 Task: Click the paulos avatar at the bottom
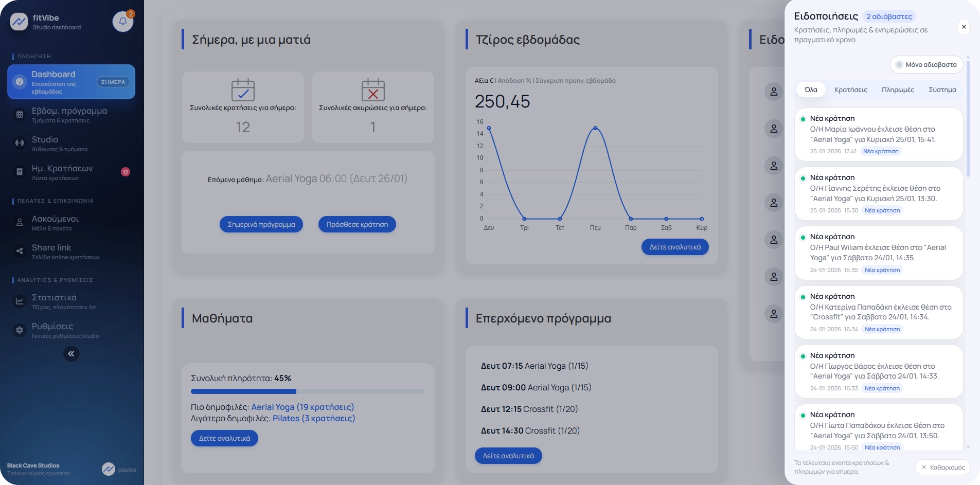(x=109, y=469)
